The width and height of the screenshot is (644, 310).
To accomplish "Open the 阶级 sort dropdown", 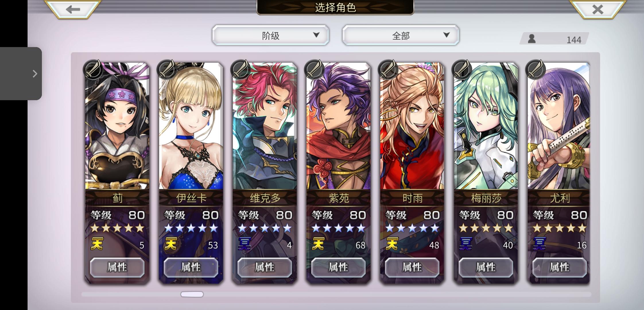I will coord(270,35).
